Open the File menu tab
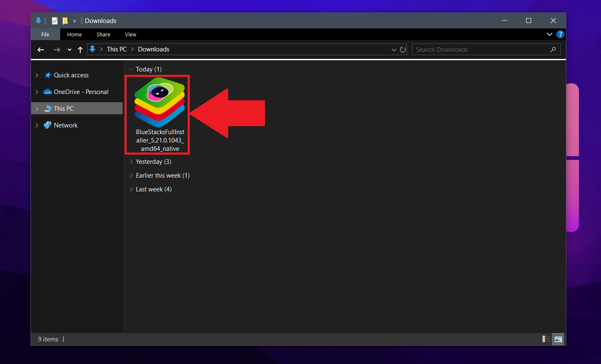The height and width of the screenshot is (364, 601). 45,34
